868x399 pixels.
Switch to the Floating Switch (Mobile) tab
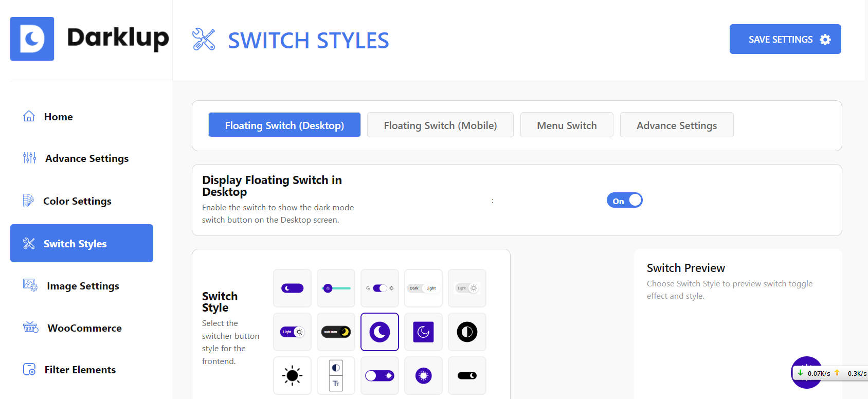pyautogui.click(x=440, y=125)
